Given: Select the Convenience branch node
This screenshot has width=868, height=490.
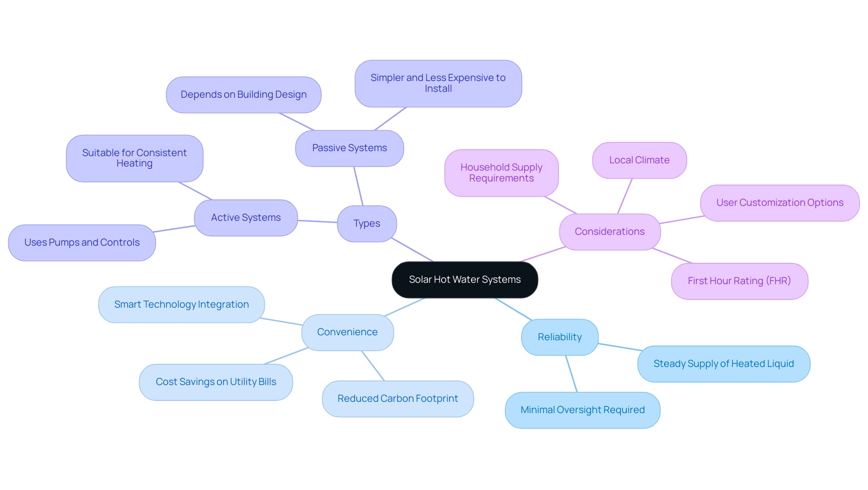Looking at the screenshot, I should pos(349,332).
